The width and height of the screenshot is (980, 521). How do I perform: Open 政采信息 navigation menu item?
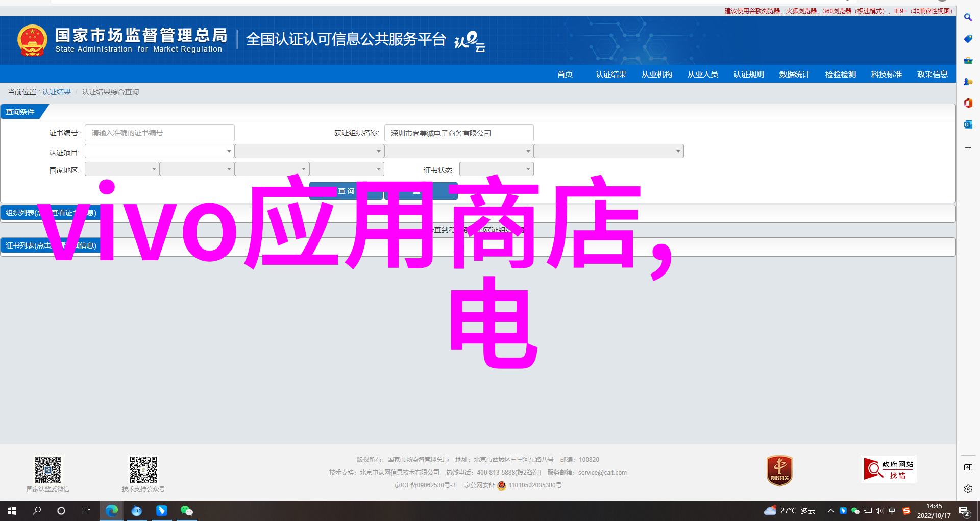pyautogui.click(x=933, y=75)
